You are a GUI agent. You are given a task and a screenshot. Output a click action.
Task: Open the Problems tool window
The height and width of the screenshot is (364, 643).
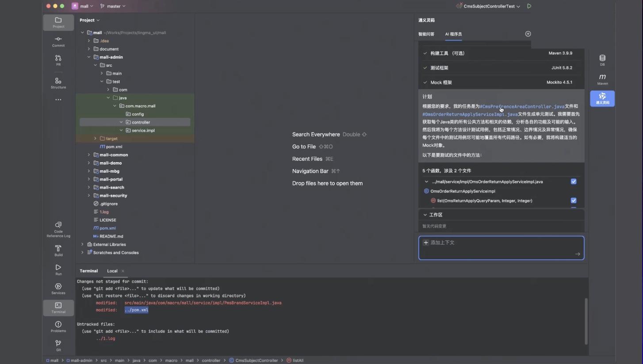pyautogui.click(x=58, y=327)
